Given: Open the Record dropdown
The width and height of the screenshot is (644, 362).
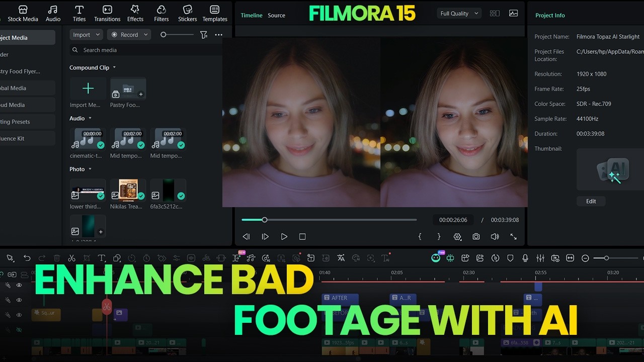Looking at the screenshot, I should [x=129, y=35].
